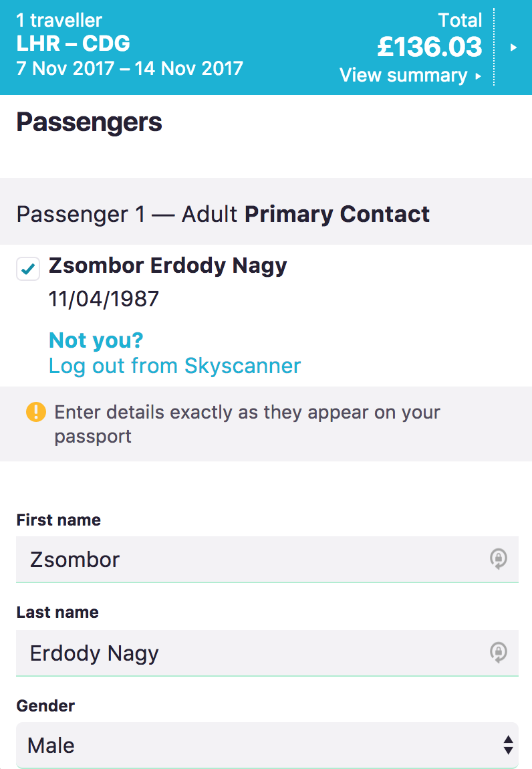Click the "Not you?" link
Viewport: 532px width, 769px height.
coord(96,340)
